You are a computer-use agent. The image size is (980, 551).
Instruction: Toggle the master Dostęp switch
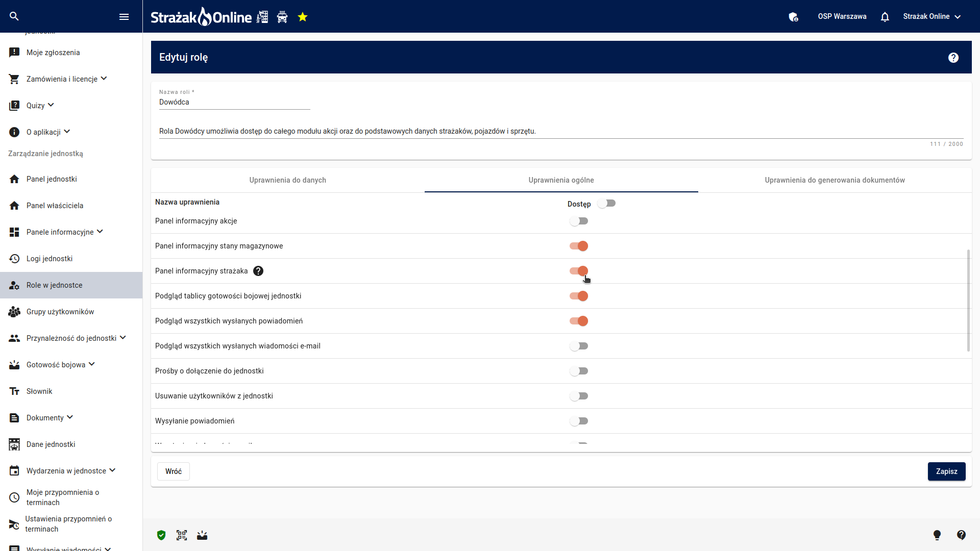pos(607,204)
